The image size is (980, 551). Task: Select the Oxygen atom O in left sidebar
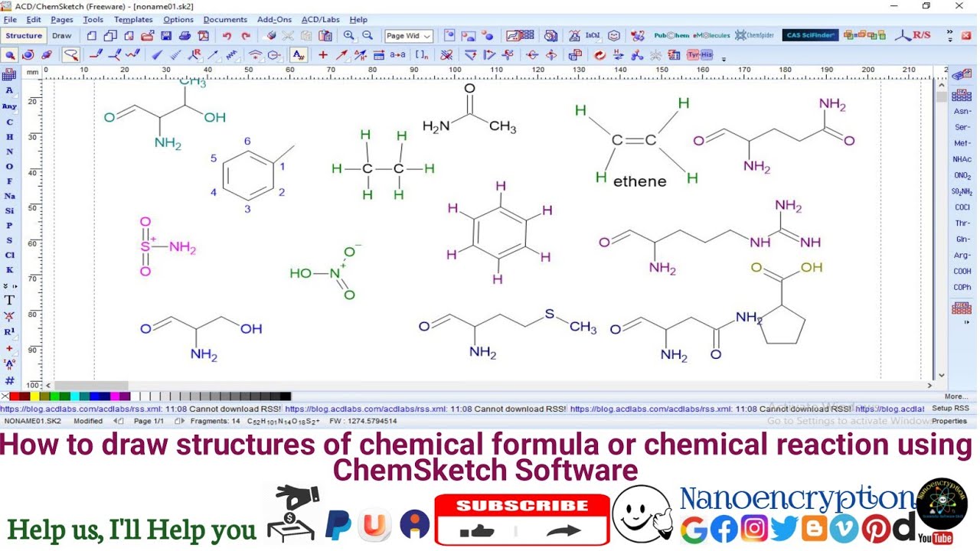coord(9,166)
